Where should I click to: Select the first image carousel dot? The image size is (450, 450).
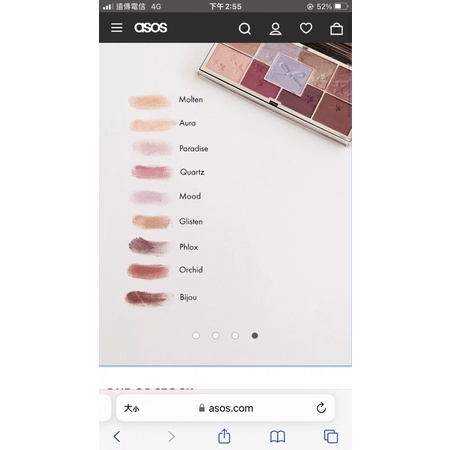coord(196,336)
